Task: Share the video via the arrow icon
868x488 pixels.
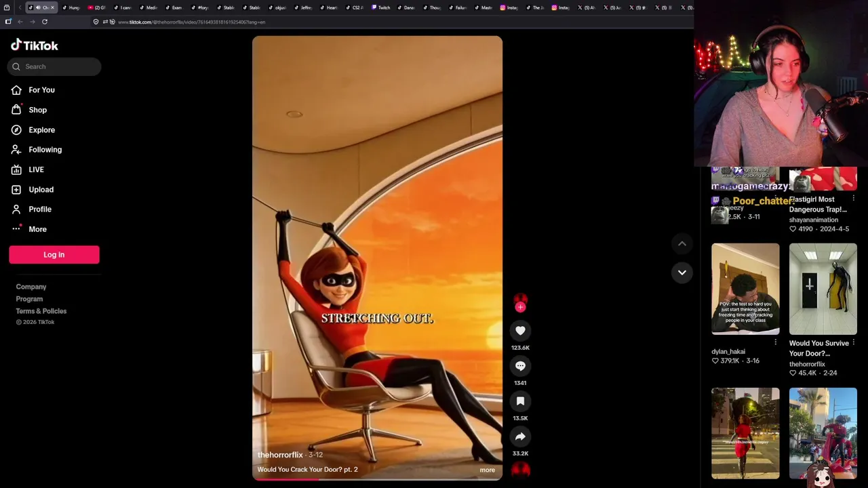Action: coord(520,436)
